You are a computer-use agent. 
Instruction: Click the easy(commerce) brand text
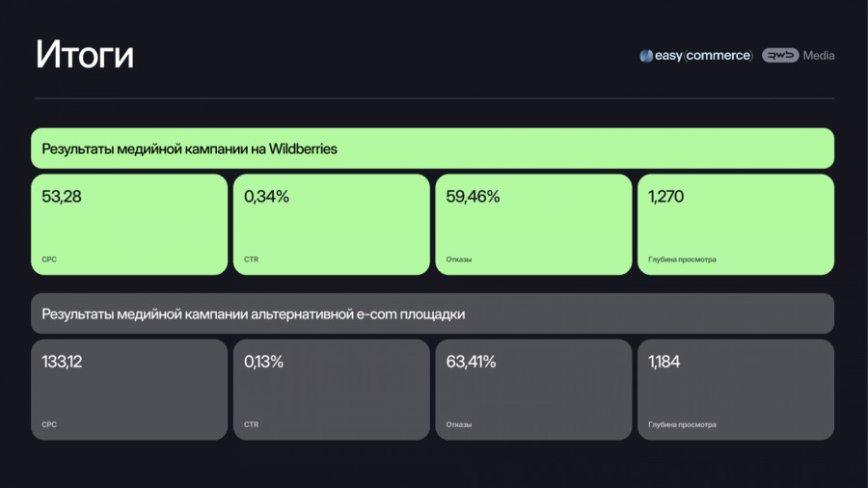704,56
